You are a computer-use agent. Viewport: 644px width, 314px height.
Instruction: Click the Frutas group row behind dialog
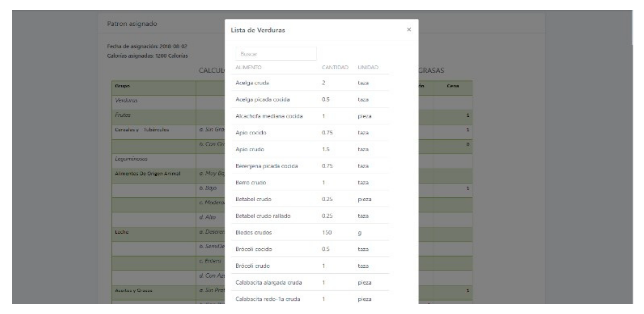pyautogui.click(x=123, y=115)
